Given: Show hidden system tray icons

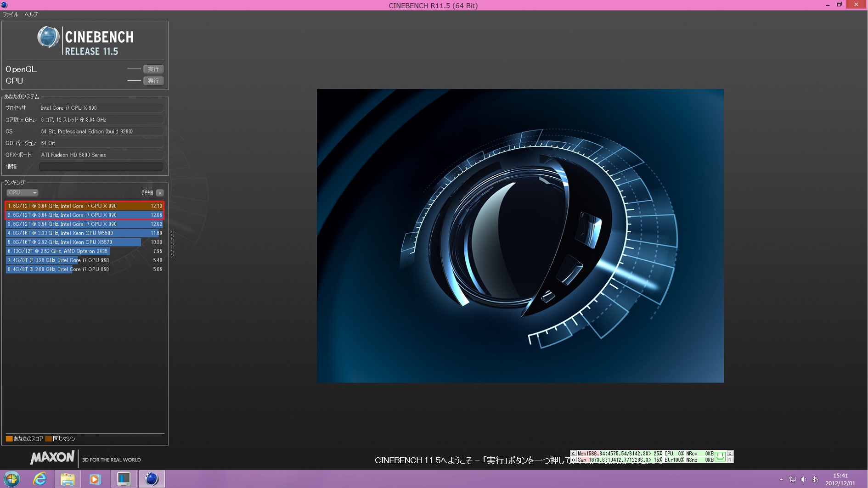Looking at the screenshot, I should click(x=781, y=480).
